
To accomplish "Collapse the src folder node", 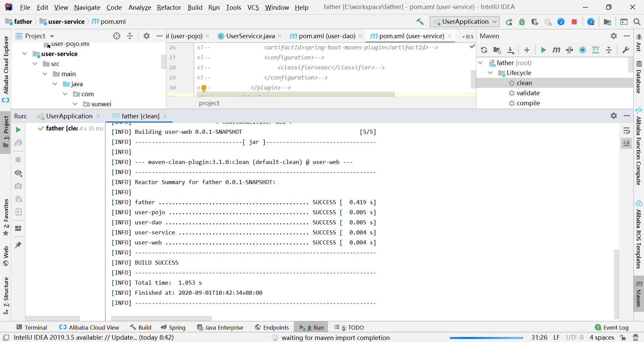I will [x=35, y=64].
